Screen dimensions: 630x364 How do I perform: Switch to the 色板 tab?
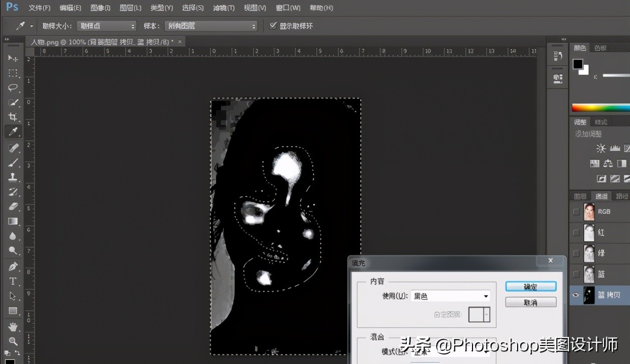[602, 48]
